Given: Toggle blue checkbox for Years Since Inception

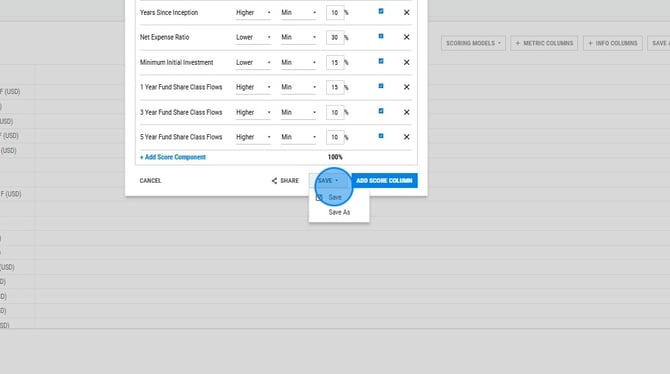Looking at the screenshot, I should [x=381, y=11].
